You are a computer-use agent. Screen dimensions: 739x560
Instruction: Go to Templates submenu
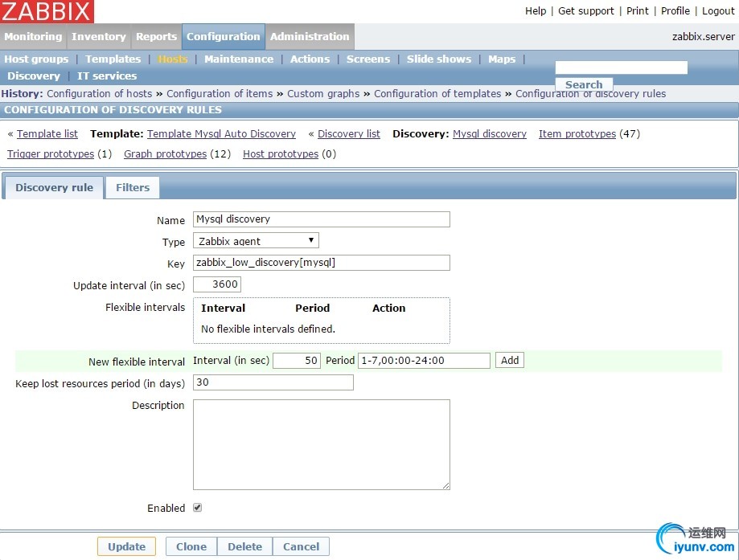click(x=113, y=59)
